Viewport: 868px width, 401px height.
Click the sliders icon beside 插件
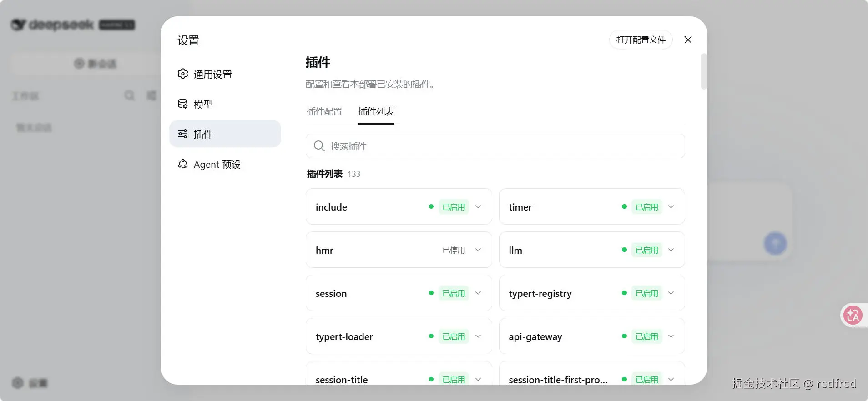pyautogui.click(x=183, y=134)
